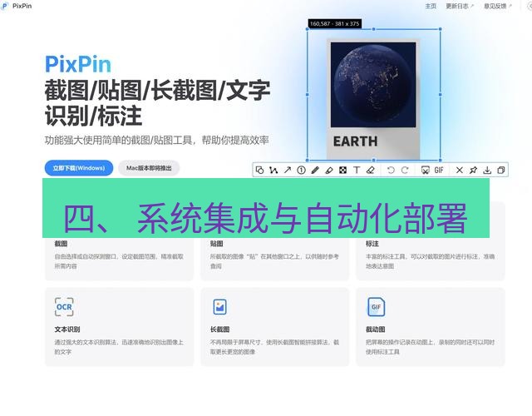Click the PixPin blue heading text

(x=78, y=65)
